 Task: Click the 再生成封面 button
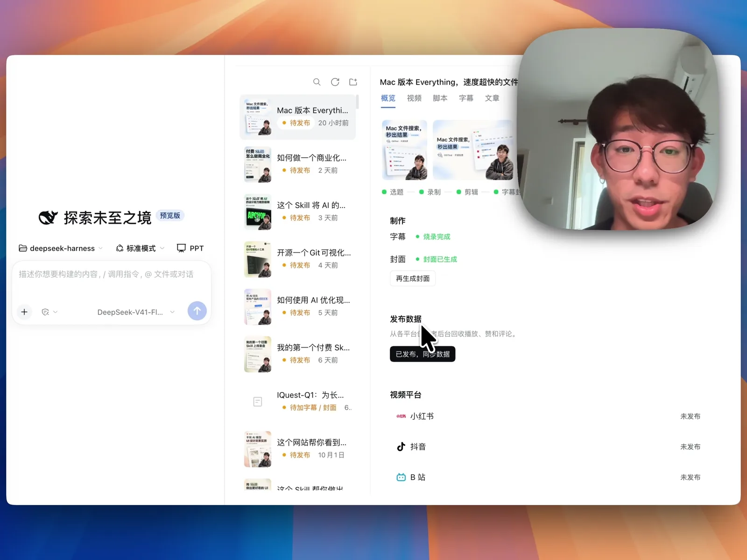coord(413,279)
